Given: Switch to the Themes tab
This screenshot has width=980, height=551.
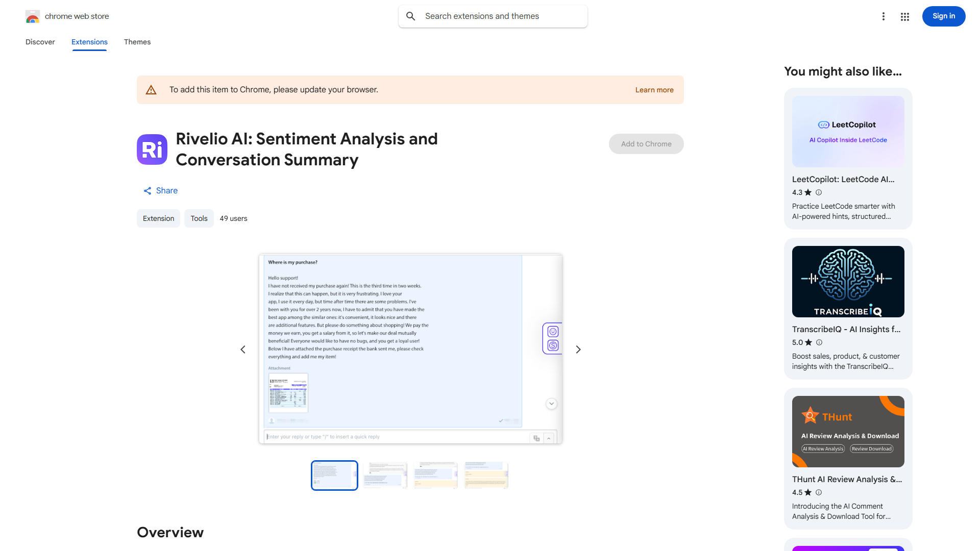Looking at the screenshot, I should [137, 42].
